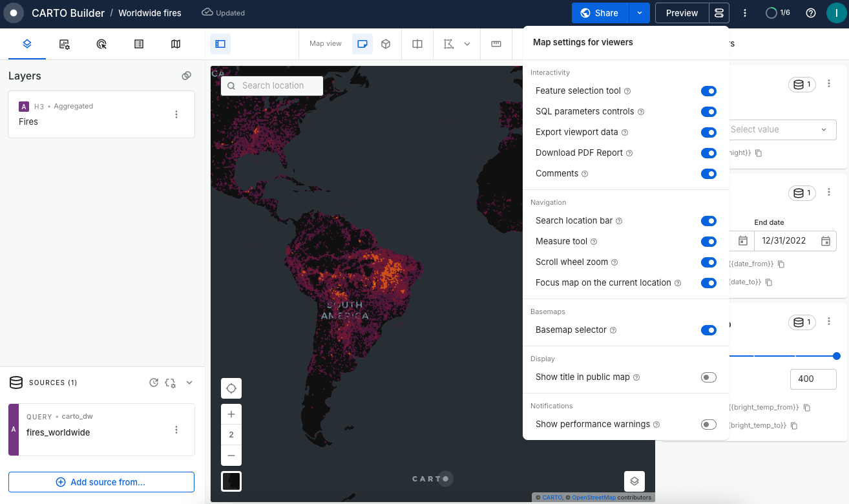
Task: Switch to the Basemap tab
Action: (176, 44)
